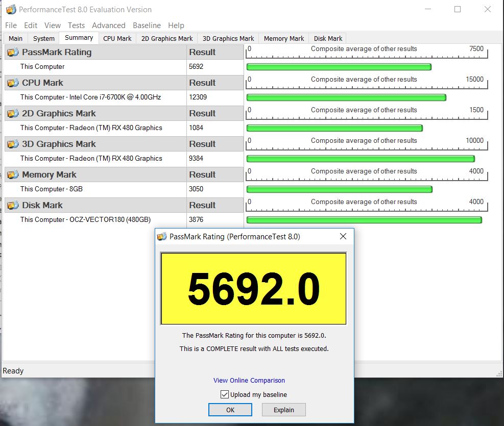Untick the Upload my baseline checkbox
504x426 pixels.
224,394
